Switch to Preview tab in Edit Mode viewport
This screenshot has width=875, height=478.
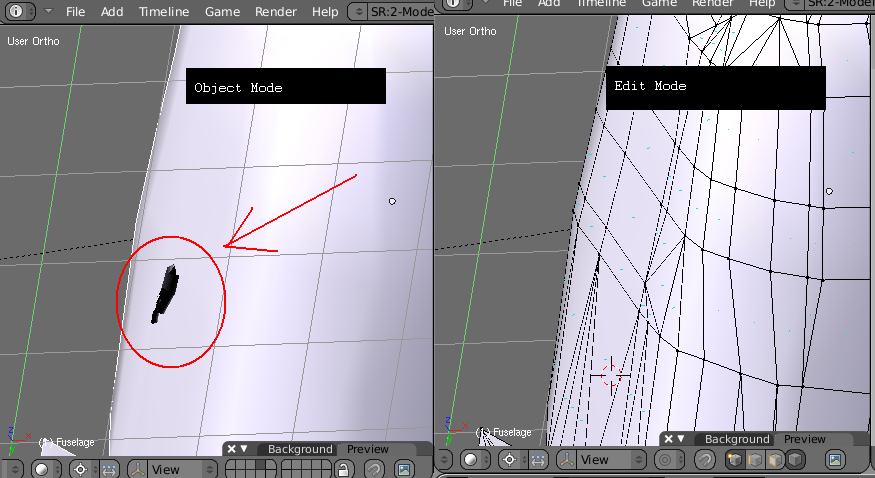(x=805, y=439)
